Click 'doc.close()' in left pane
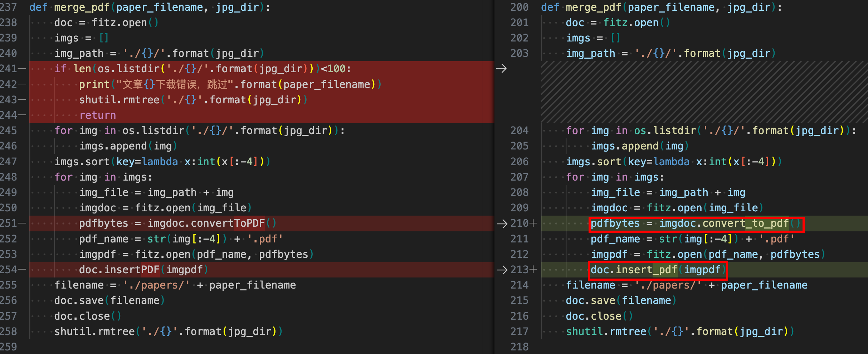The width and height of the screenshot is (868, 354). 88,316
